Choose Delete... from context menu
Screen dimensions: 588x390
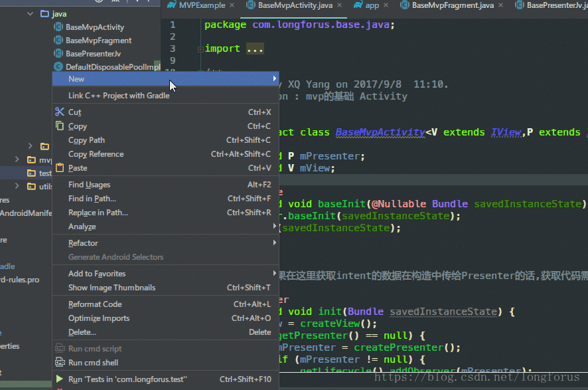(165, 332)
